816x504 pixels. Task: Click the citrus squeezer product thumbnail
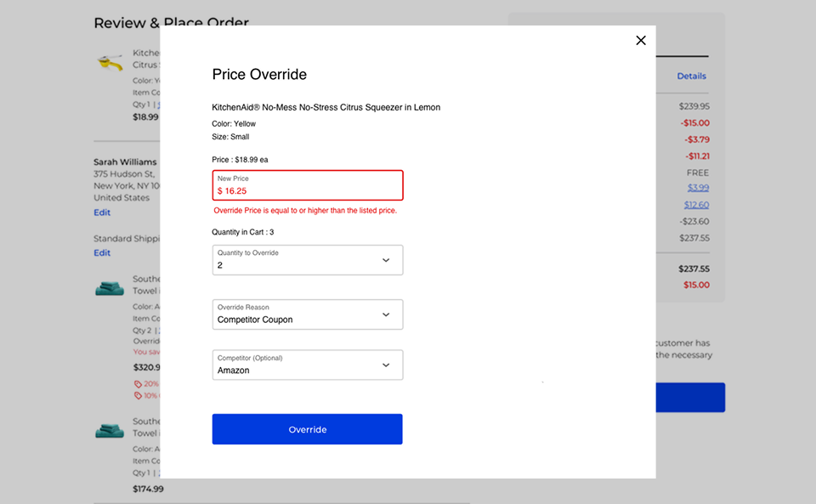tap(110, 60)
